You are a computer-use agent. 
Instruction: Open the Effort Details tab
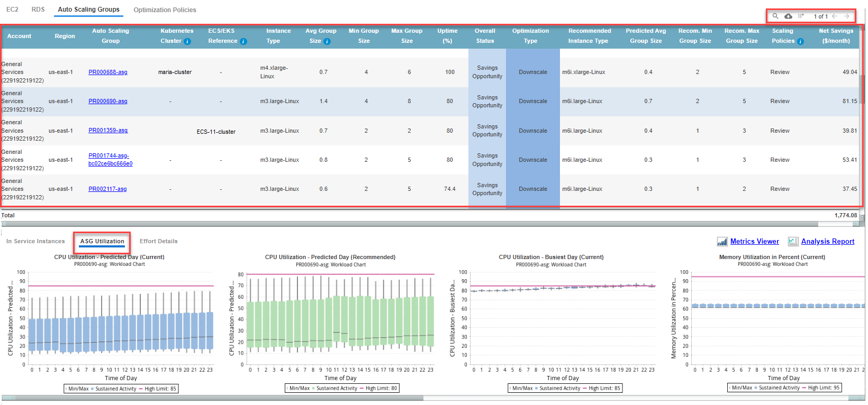[x=158, y=241]
